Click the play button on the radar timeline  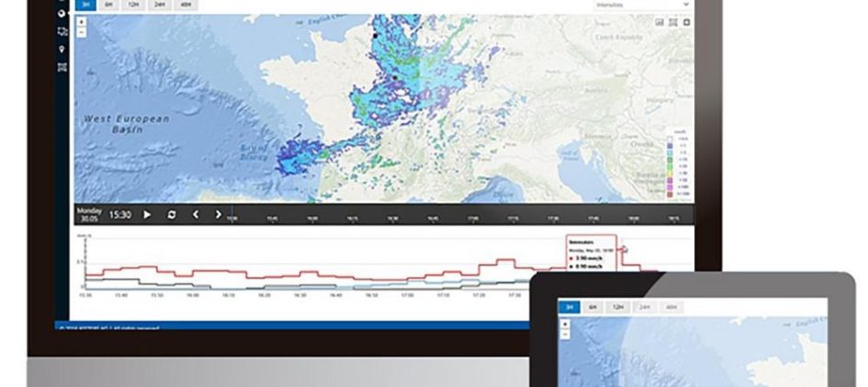coord(147,214)
